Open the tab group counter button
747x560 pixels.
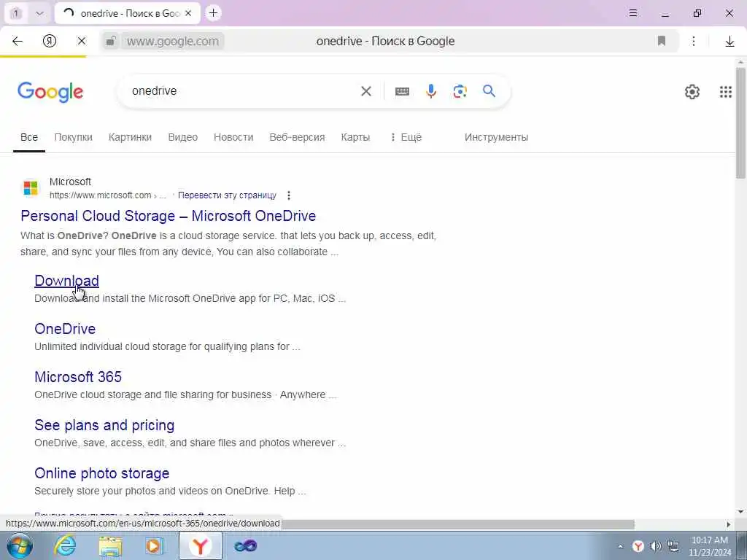click(16, 13)
